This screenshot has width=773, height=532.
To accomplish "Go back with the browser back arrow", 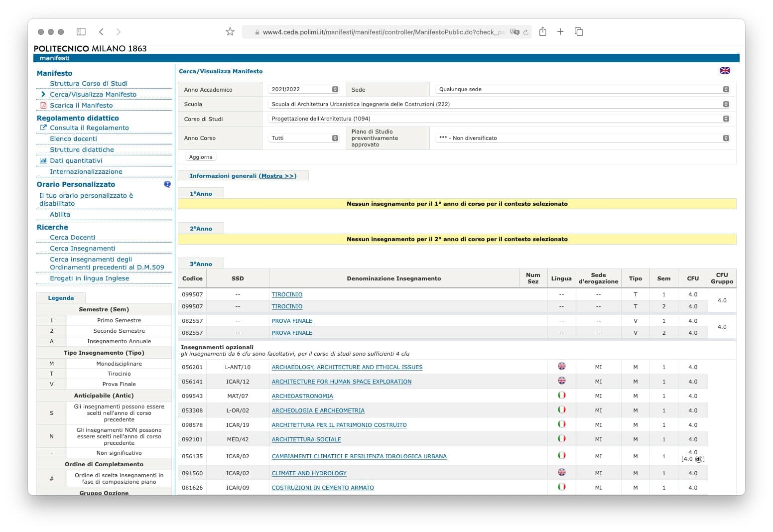I will (101, 32).
